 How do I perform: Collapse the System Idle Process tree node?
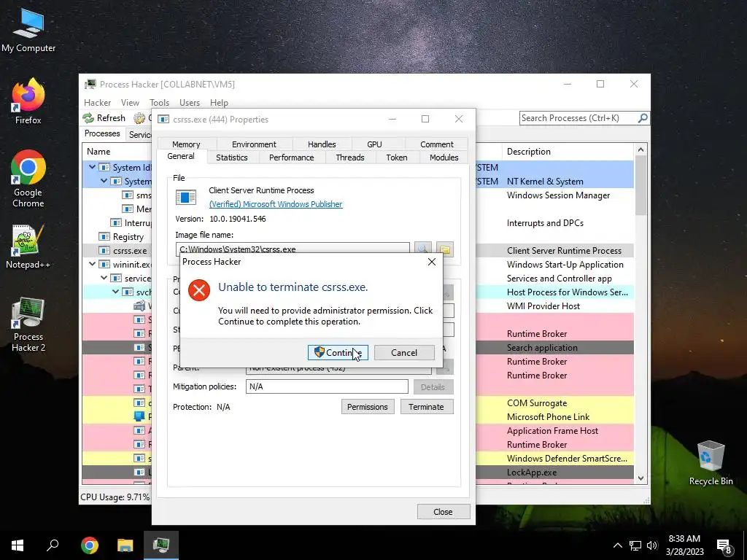click(x=92, y=167)
